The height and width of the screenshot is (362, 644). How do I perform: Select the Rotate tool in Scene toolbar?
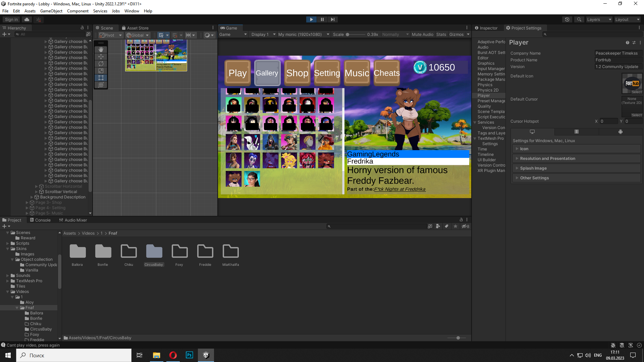[101, 64]
